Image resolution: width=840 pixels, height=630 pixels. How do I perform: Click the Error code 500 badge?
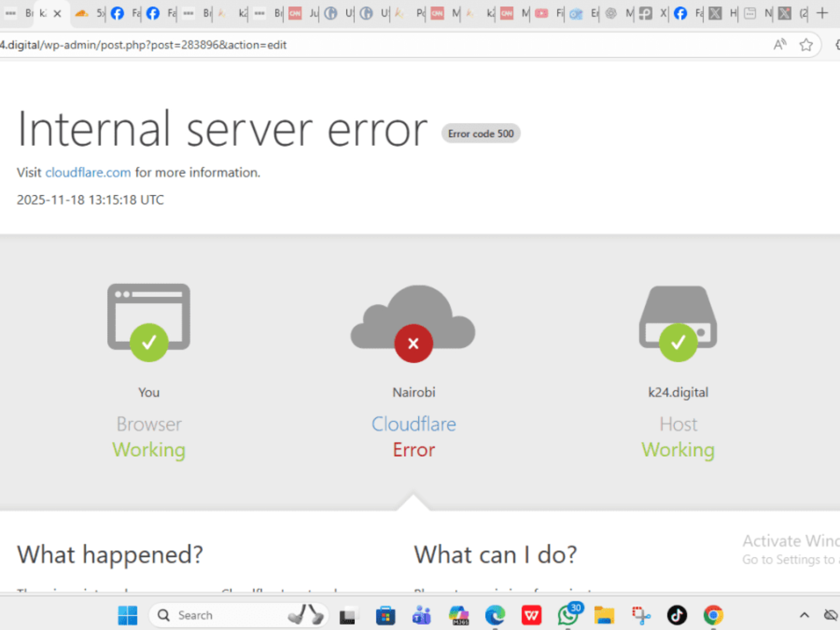(x=481, y=133)
